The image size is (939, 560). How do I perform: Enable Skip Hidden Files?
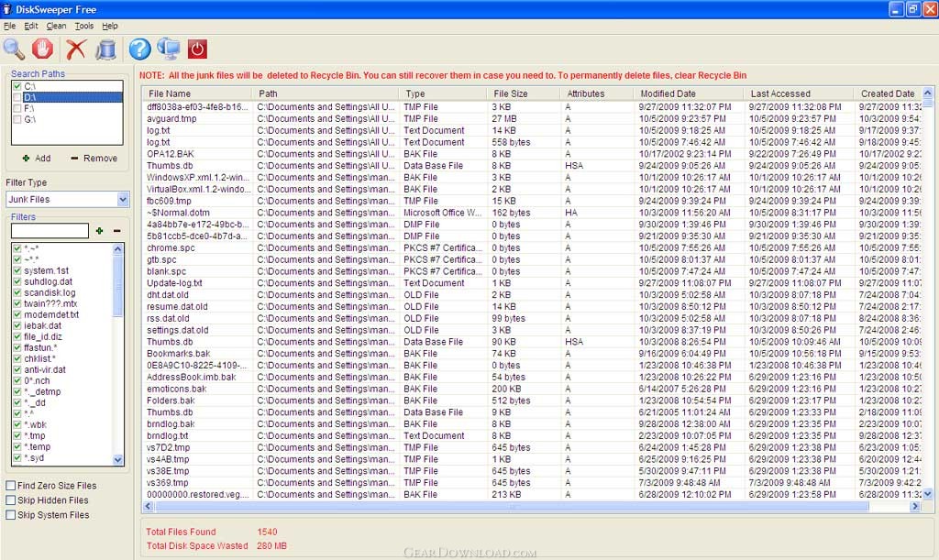(x=11, y=500)
